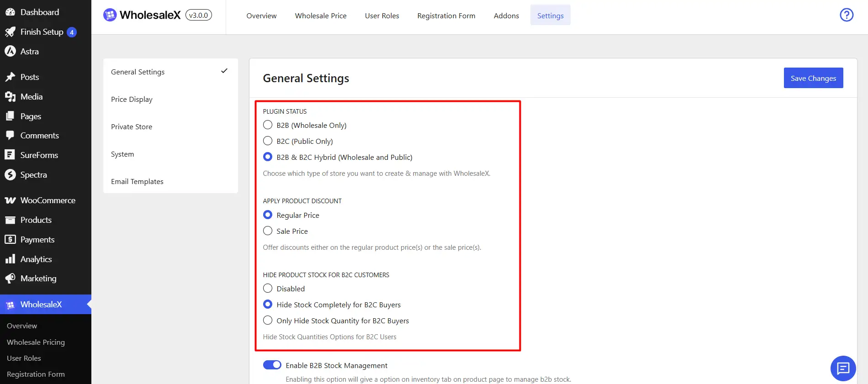This screenshot has height=384, width=868.
Task: Click the APPLY PRODUCT DISCOUNT label
Action: pyautogui.click(x=302, y=201)
